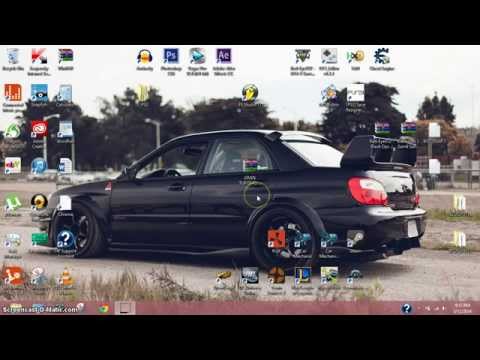Select the green Excel-style file icon
Screen dimensions: 480x360
39,239
